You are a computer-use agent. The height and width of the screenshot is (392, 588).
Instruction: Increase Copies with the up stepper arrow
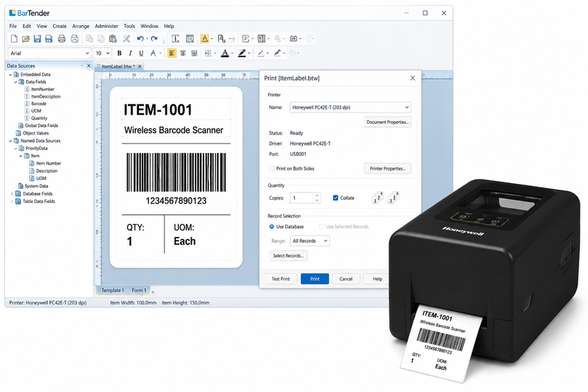pos(318,195)
